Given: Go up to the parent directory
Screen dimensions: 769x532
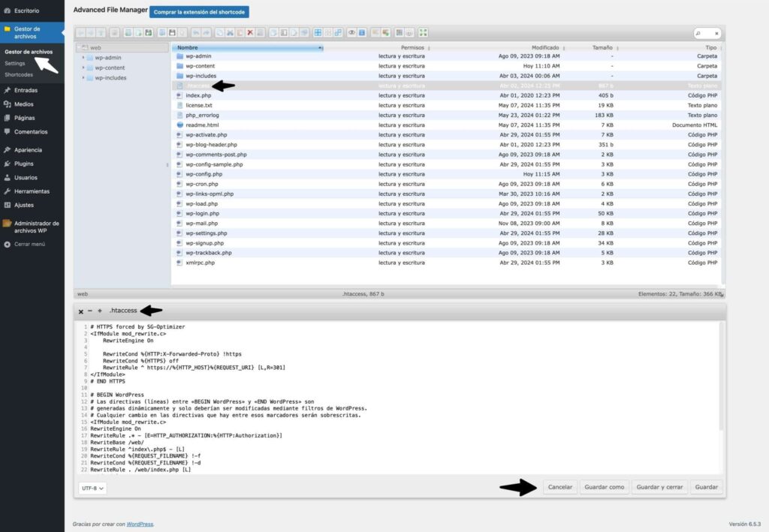Looking at the screenshot, I should click(x=101, y=33).
